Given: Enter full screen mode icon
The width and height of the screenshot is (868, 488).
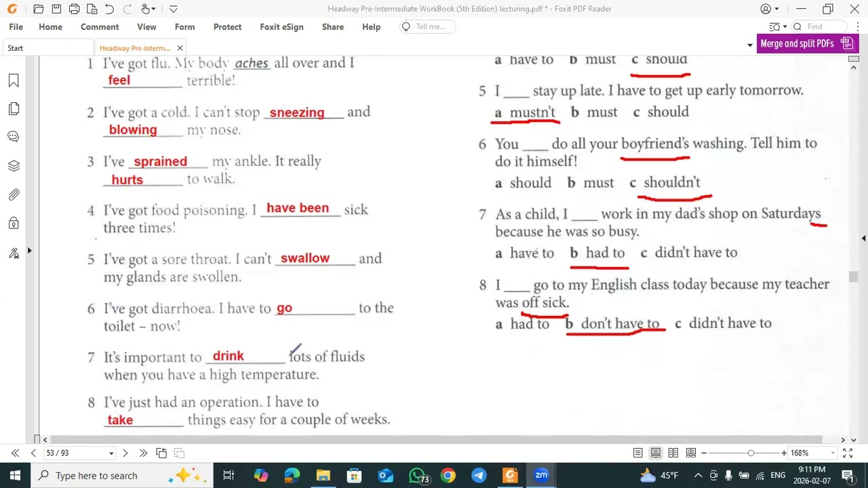Looking at the screenshot, I should coord(848,453).
